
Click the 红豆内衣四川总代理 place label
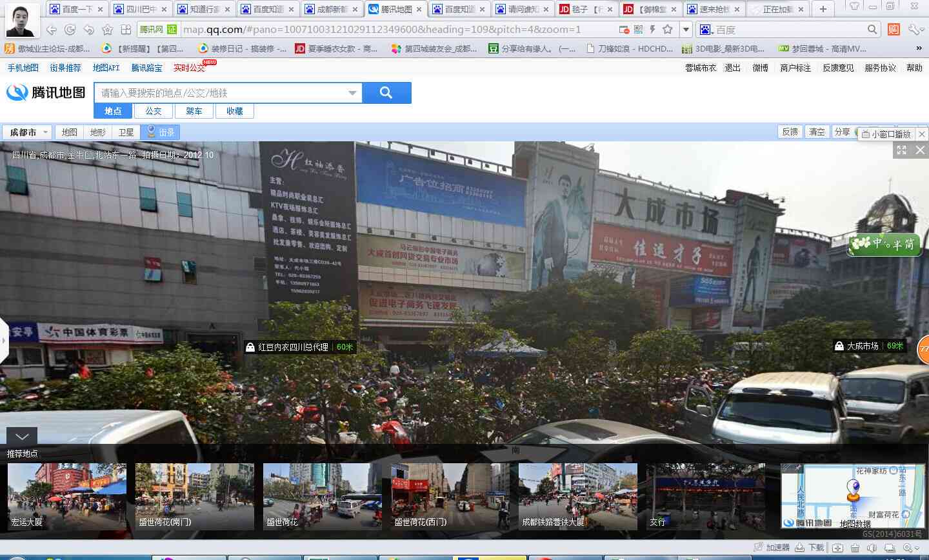coord(300,347)
